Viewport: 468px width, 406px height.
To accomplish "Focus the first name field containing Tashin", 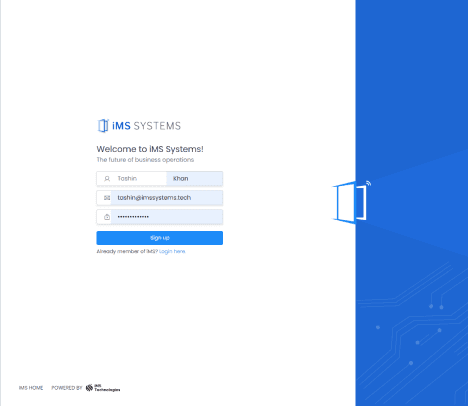I will click(139, 179).
